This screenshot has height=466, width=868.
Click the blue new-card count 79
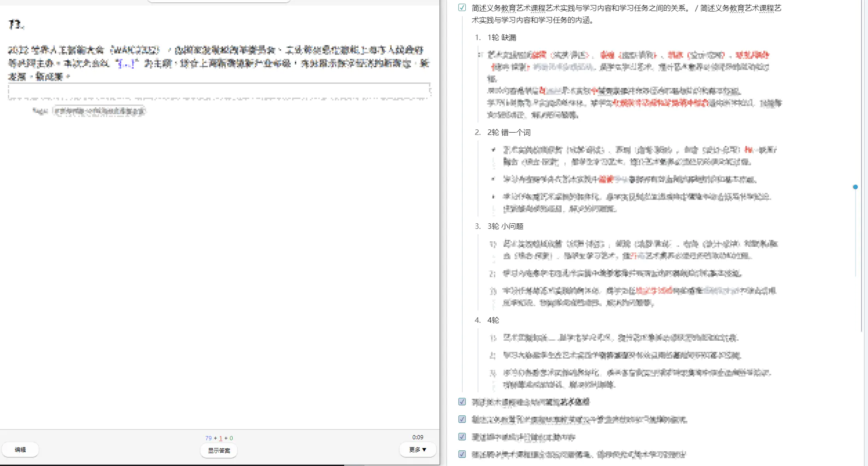click(x=208, y=438)
